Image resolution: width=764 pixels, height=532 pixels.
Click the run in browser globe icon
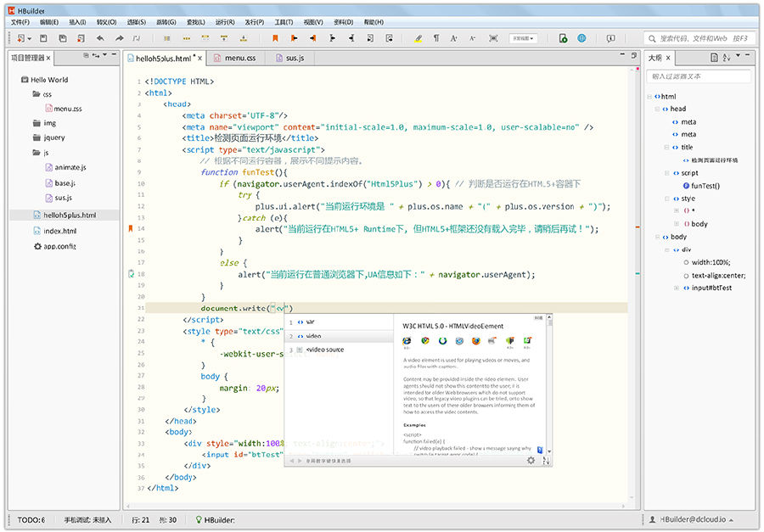tap(581, 38)
